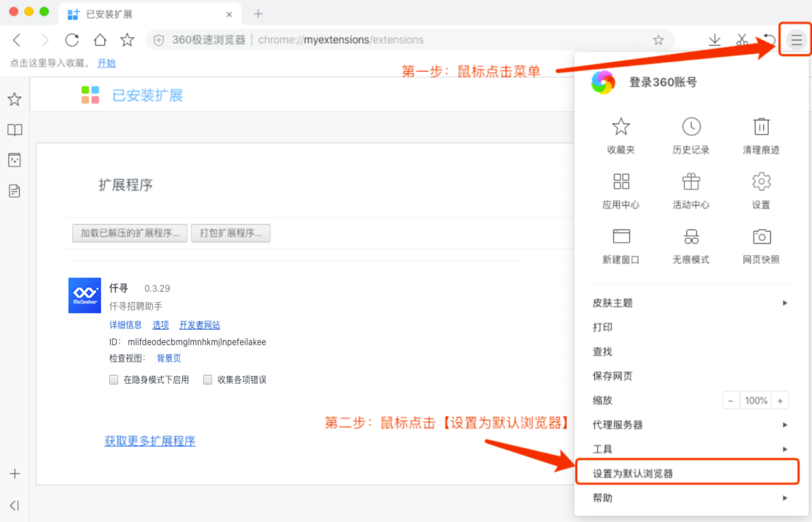
Task: Click the 100% zoom value
Action: (x=756, y=401)
